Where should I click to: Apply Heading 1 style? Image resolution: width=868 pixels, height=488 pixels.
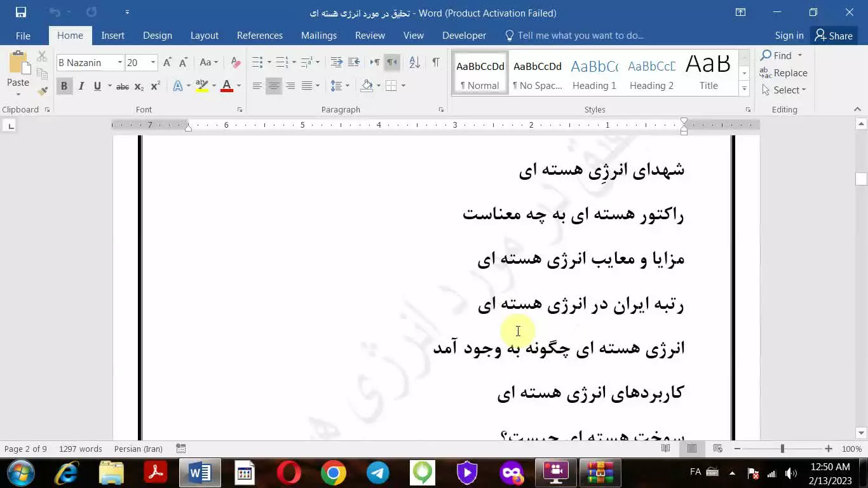tap(594, 74)
